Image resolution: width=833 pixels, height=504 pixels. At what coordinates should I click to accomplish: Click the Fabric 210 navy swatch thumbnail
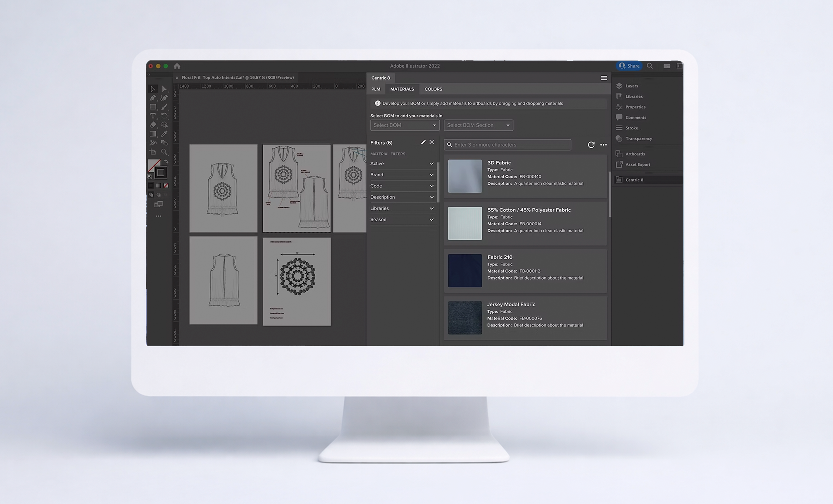point(465,271)
